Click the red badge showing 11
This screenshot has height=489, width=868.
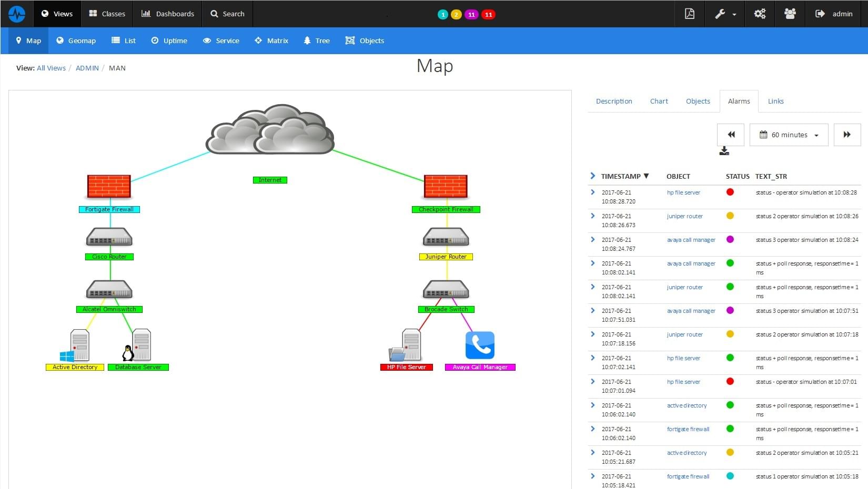pyautogui.click(x=489, y=14)
